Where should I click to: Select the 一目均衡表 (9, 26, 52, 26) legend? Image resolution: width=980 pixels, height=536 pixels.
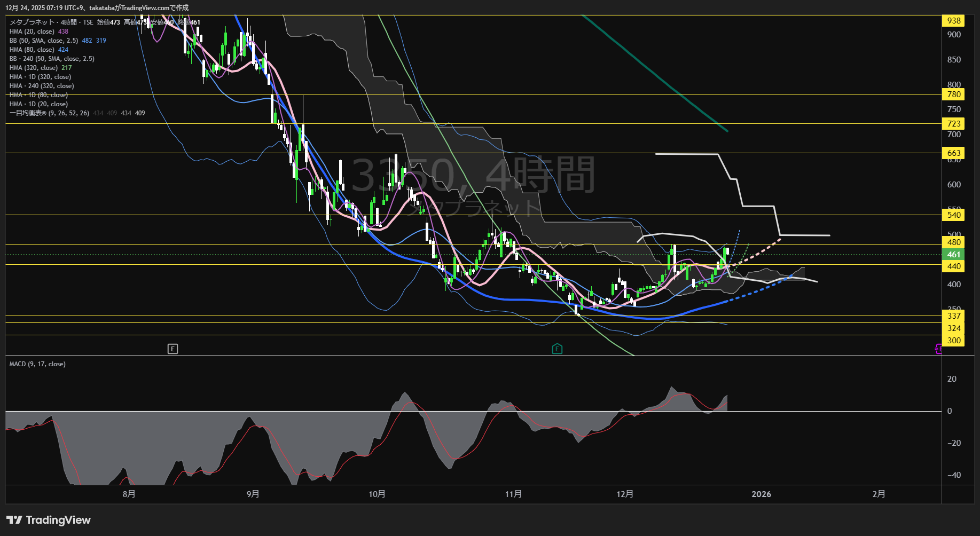pos(49,113)
